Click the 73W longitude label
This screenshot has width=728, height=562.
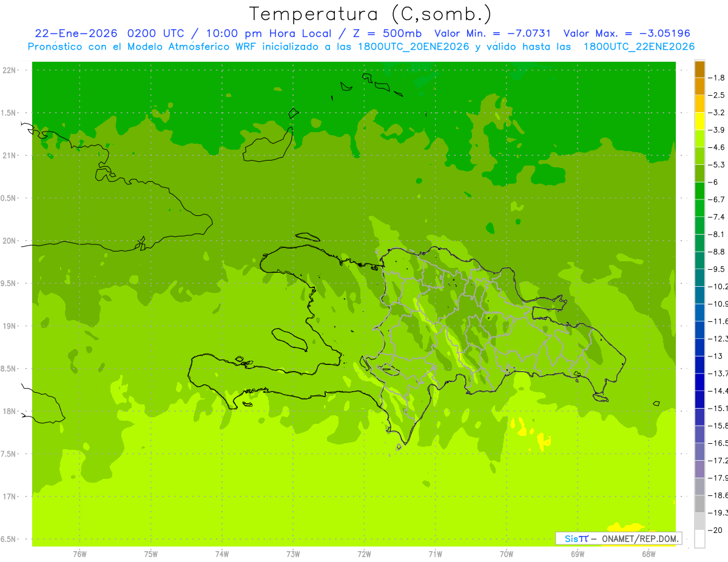[292, 554]
